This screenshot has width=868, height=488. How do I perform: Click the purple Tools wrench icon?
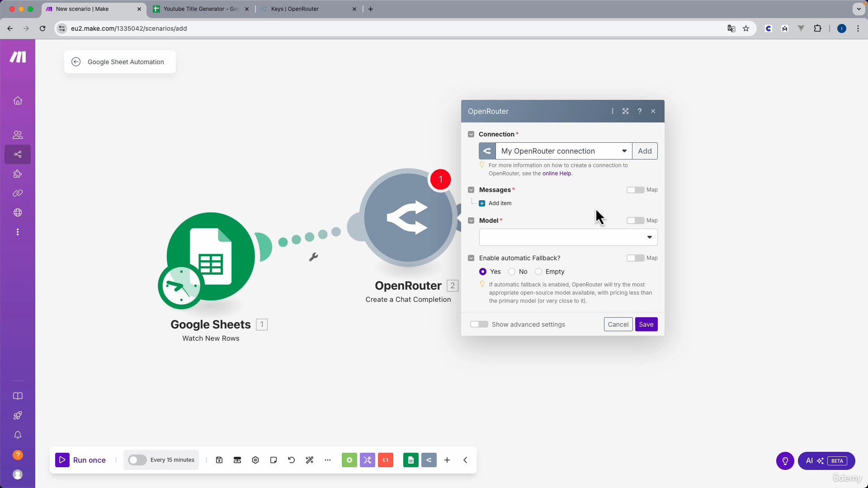point(368,460)
